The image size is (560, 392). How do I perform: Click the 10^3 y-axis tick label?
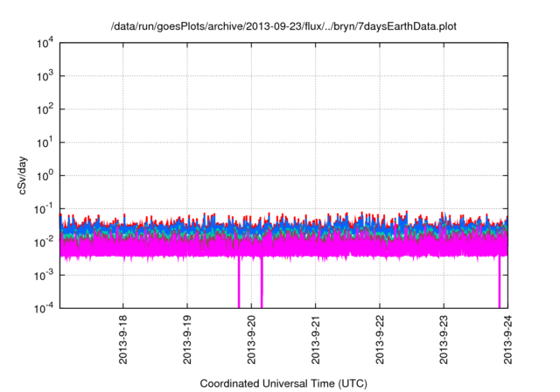click(x=45, y=75)
